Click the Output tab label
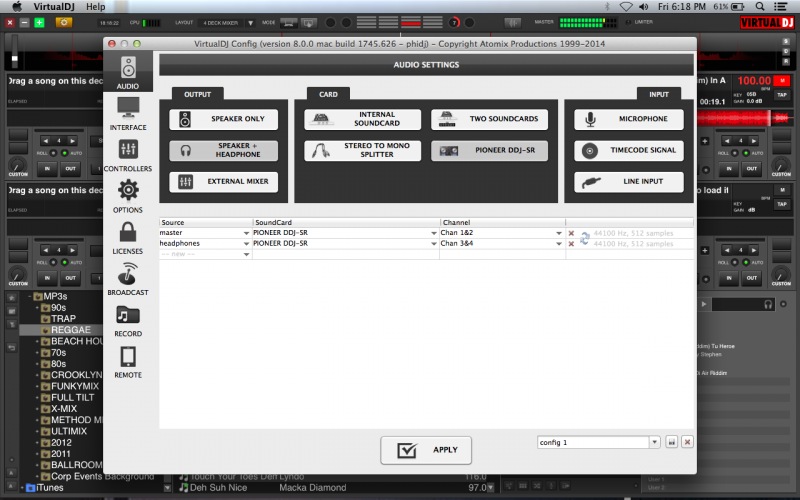 coord(197,94)
